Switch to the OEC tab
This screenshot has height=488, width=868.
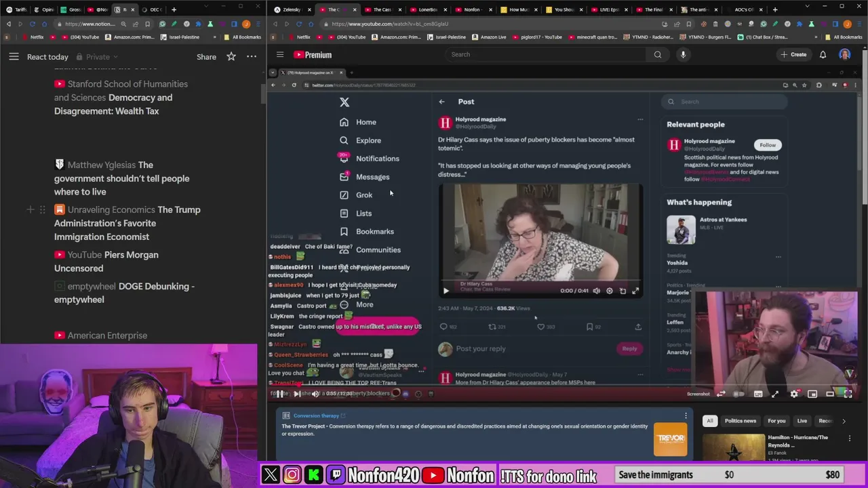coord(152,9)
